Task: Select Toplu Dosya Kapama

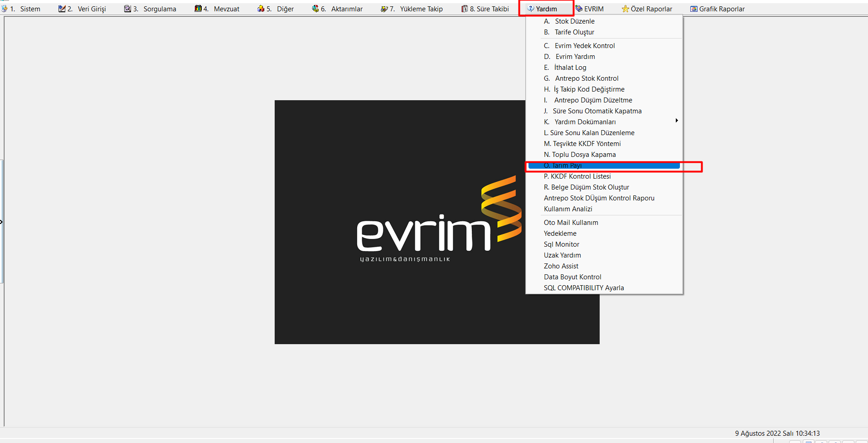Action: pos(604,155)
